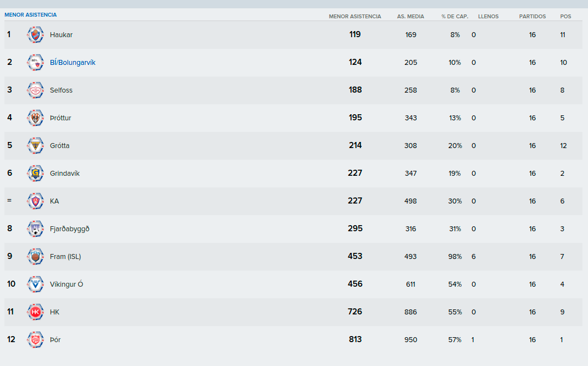Click the HK red team badge
The height and width of the screenshot is (366, 588).
[36, 312]
